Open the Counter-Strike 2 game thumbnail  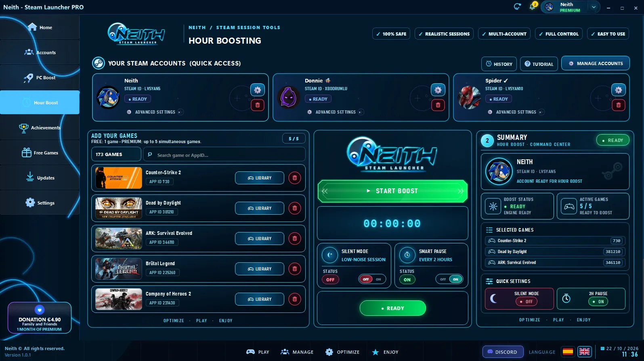119,178
